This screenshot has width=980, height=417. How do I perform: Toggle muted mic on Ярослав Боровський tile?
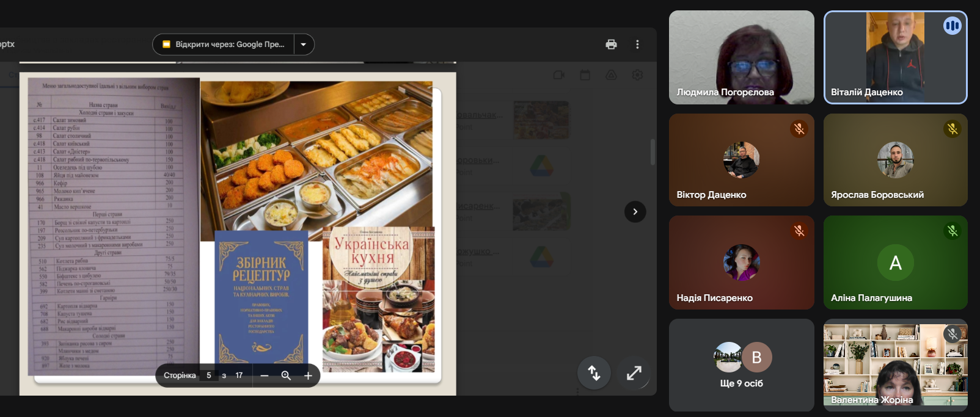(x=952, y=129)
